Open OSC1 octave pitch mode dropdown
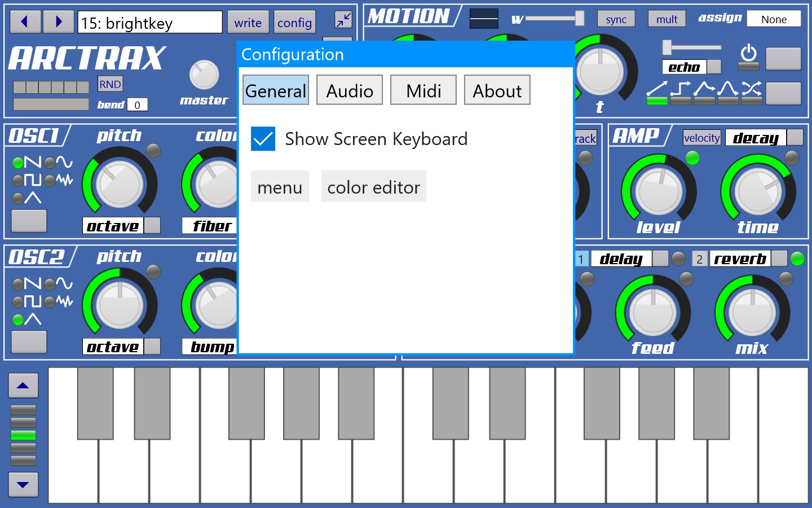 122,226
